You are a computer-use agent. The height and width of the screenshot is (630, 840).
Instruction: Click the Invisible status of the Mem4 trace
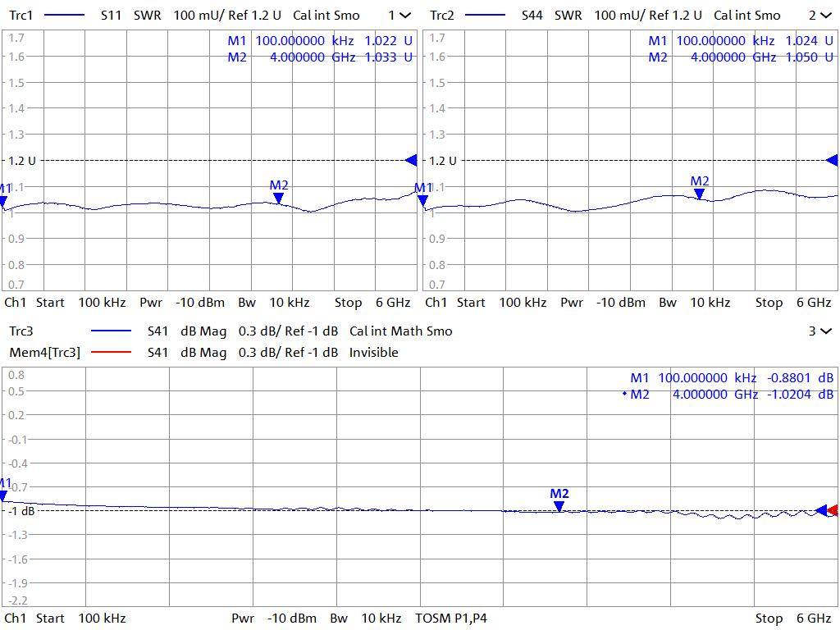point(373,353)
